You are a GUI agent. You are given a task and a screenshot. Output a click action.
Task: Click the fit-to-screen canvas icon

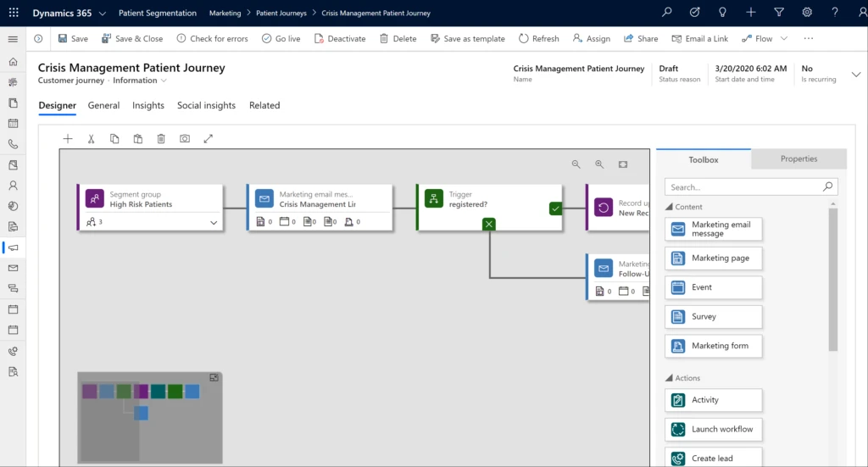coord(623,164)
